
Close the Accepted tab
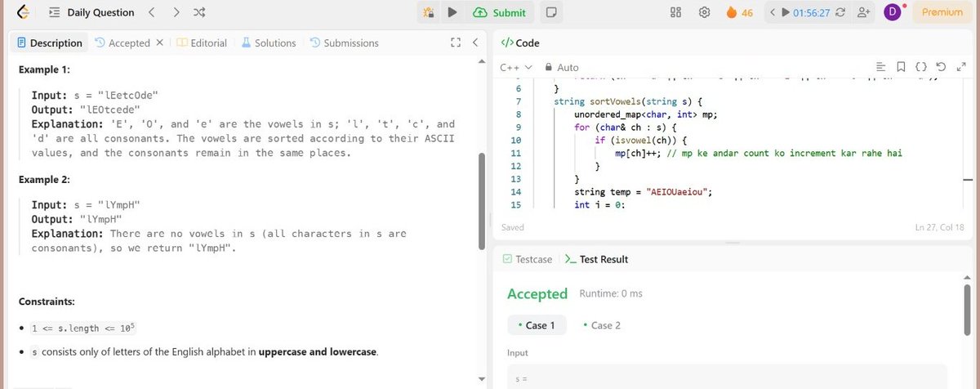coord(159,42)
